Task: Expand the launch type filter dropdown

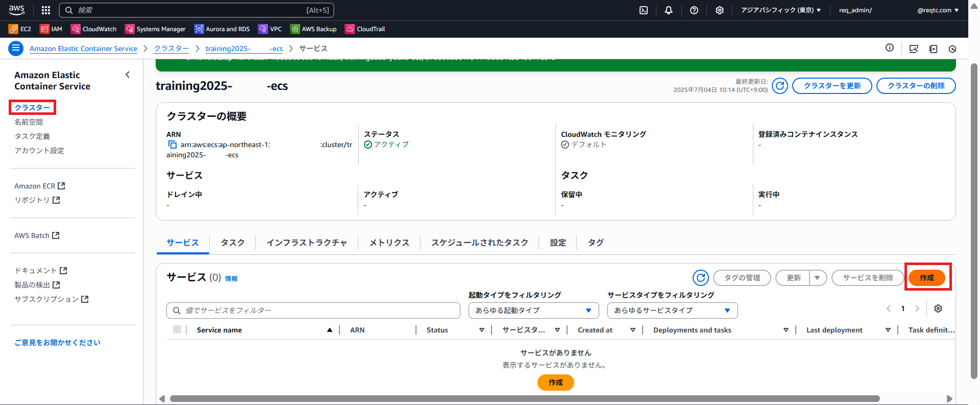Action: tap(534, 311)
